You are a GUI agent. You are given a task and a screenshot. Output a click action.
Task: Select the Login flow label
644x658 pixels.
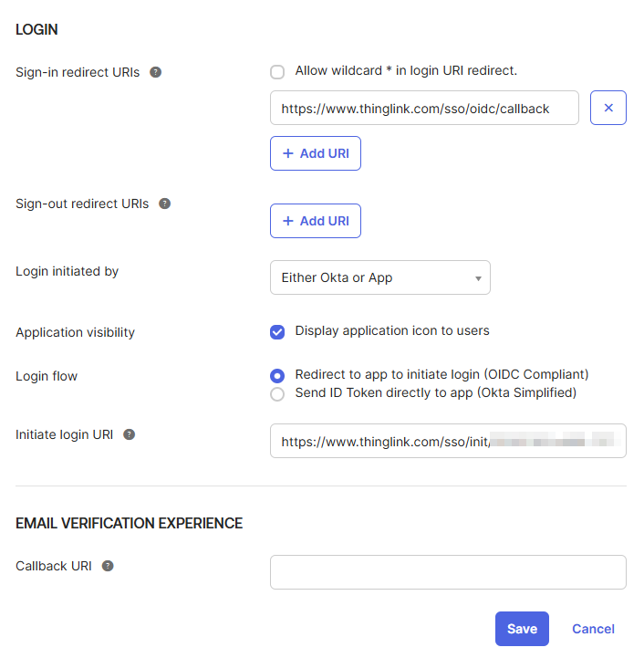pos(47,376)
